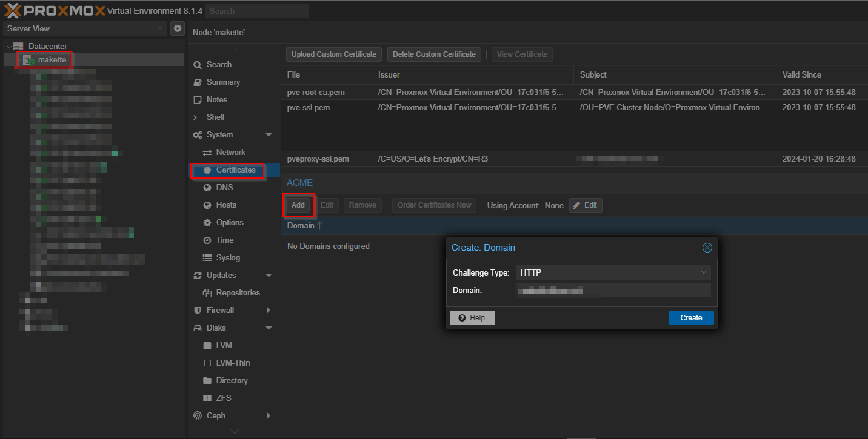Click the gear icon beside Options
This screenshot has height=439, width=868.
(x=207, y=223)
